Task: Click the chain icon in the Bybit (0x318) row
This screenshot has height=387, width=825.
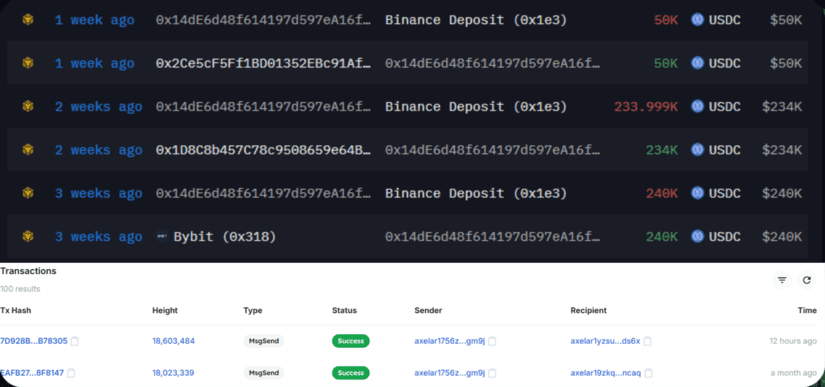Action: (x=28, y=237)
